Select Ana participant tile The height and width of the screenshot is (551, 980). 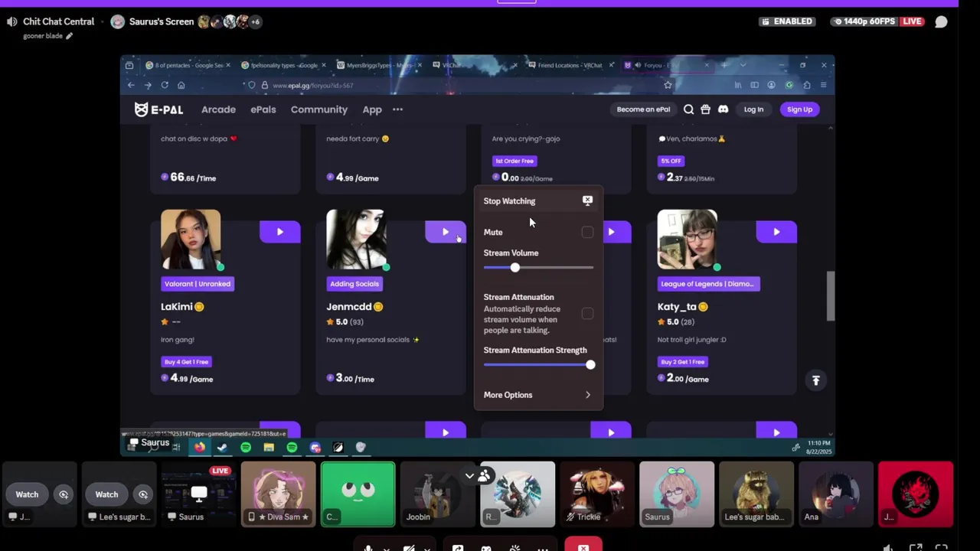(836, 494)
